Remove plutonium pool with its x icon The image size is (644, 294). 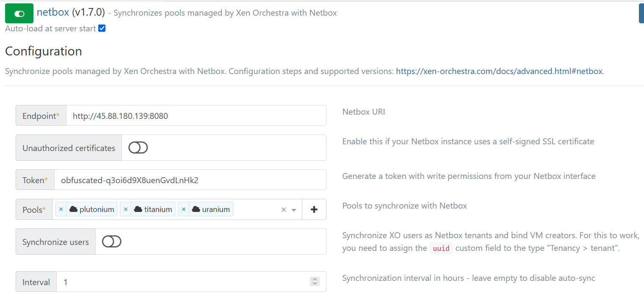pyautogui.click(x=61, y=209)
